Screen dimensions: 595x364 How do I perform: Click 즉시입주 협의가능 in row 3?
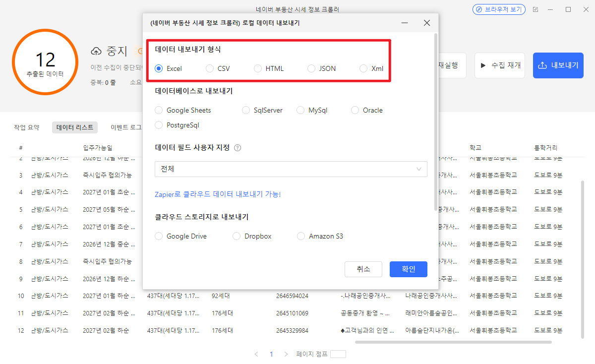pyautogui.click(x=107, y=175)
